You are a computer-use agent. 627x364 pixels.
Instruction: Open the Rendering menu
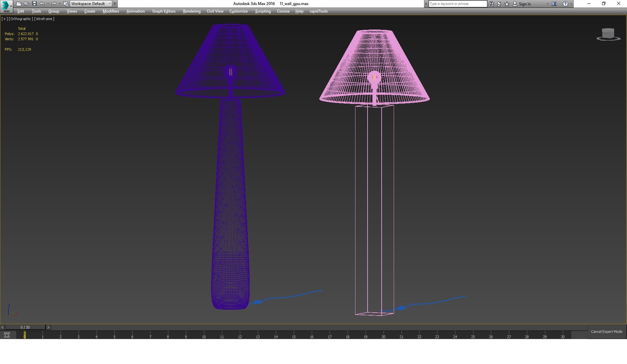[x=191, y=11]
